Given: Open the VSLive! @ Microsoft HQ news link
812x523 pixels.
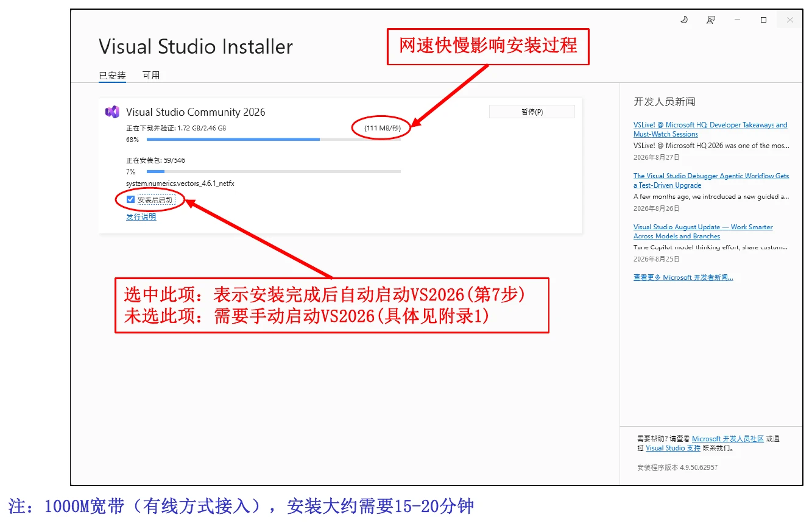Looking at the screenshot, I should tap(710, 129).
